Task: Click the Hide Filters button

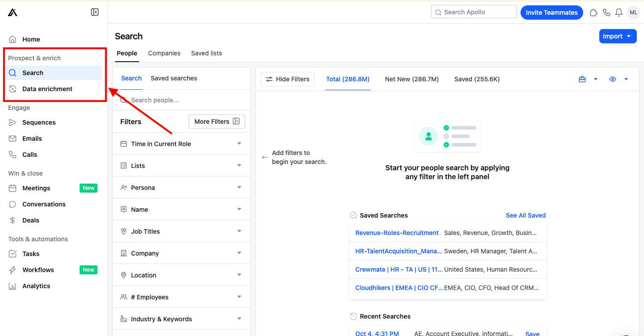Action: pos(288,79)
